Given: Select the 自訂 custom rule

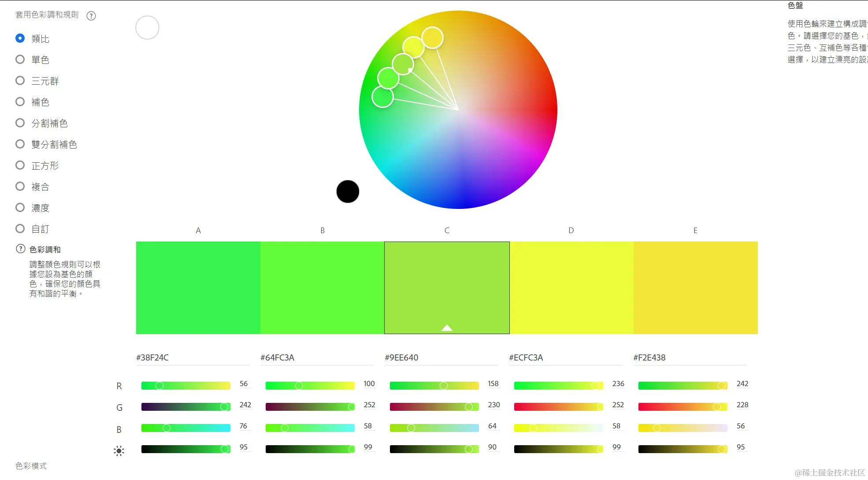Looking at the screenshot, I should click(20, 228).
